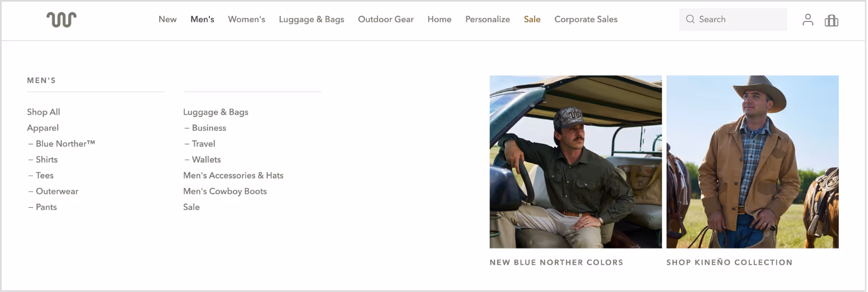The height and width of the screenshot is (292, 868).
Task: Go to Outerwear under Apparel
Action: coord(53,192)
